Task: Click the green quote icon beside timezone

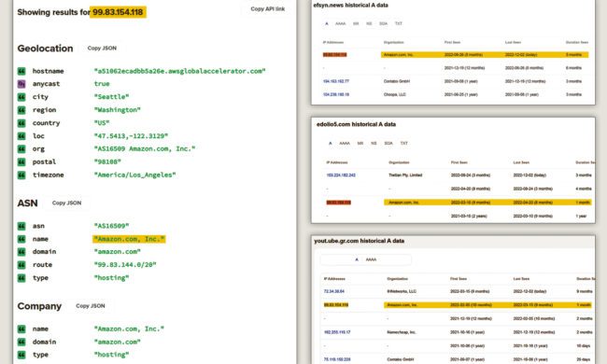Action: tap(21, 175)
